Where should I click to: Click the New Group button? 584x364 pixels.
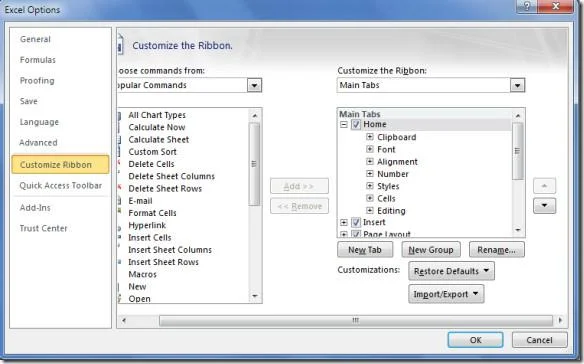pos(431,250)
